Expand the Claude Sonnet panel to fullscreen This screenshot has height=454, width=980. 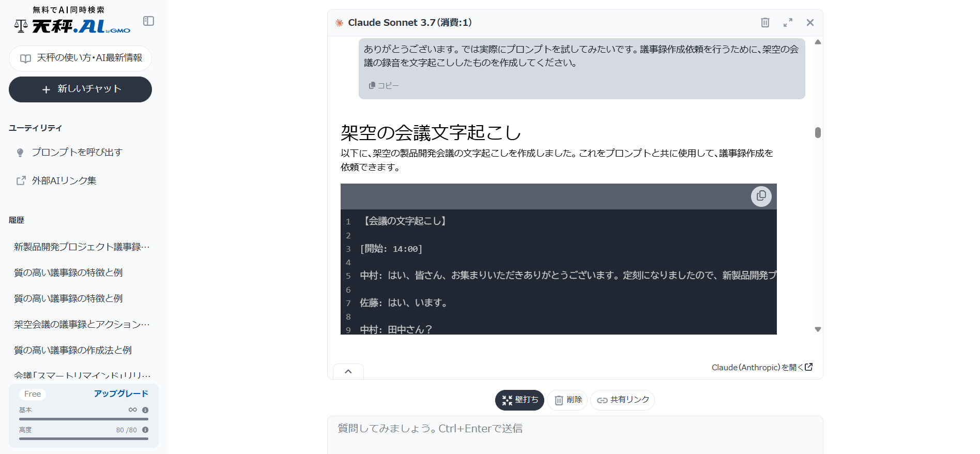click(788, 22)
